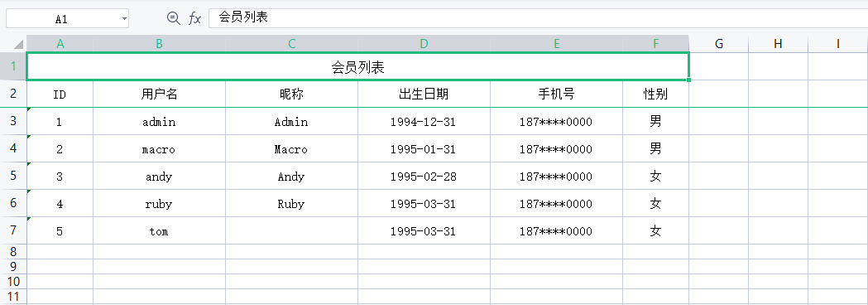
Task: Click the formula bar containing 会员列表
Action: click(x=538, y=17)
